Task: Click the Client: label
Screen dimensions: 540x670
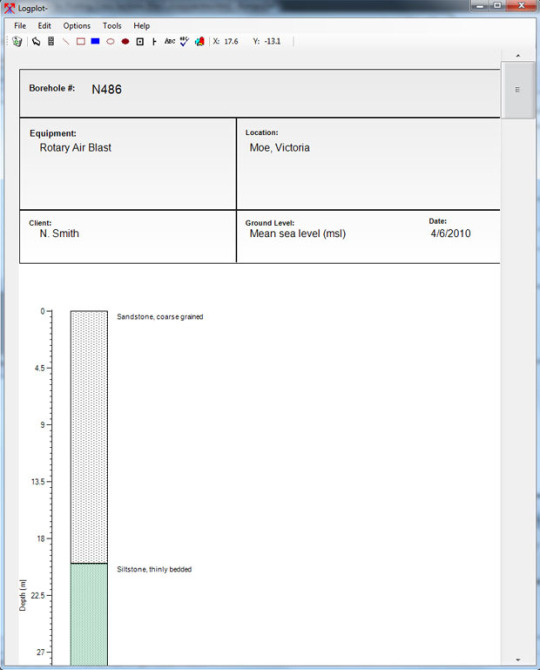Action: [40, 223]
